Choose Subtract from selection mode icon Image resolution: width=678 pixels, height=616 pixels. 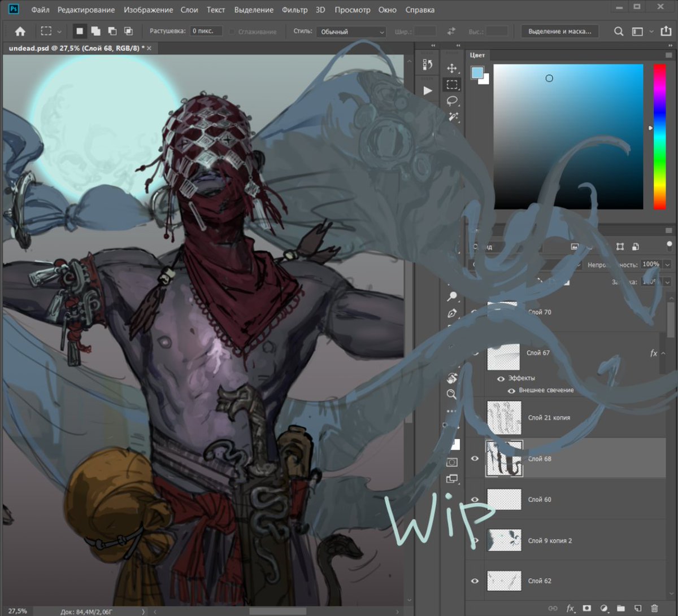point(112,32)
